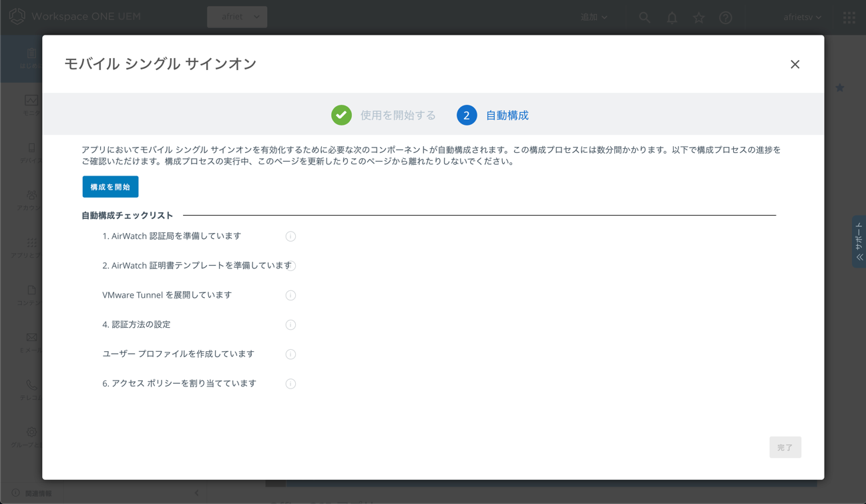The image size is (866, 504).
Task: Click the 自動構成 step label
Action: coord(507,115)
